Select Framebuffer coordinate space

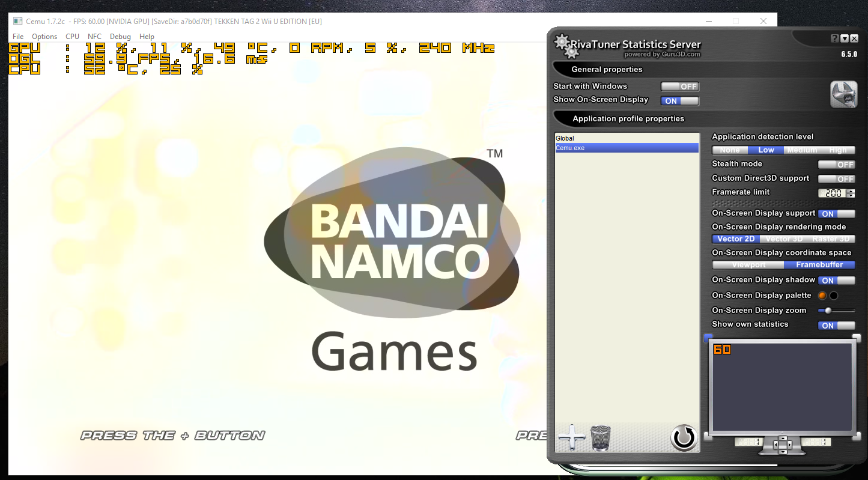click(x=819, y=265)
